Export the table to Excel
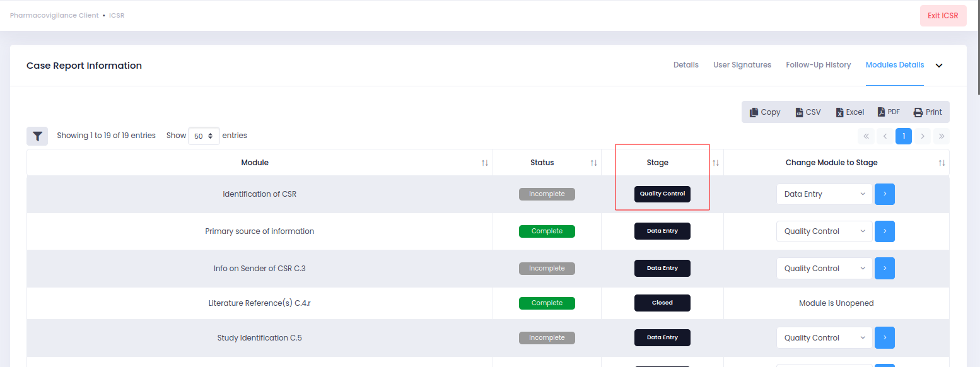980x367 pixels. tap(849, 112)
